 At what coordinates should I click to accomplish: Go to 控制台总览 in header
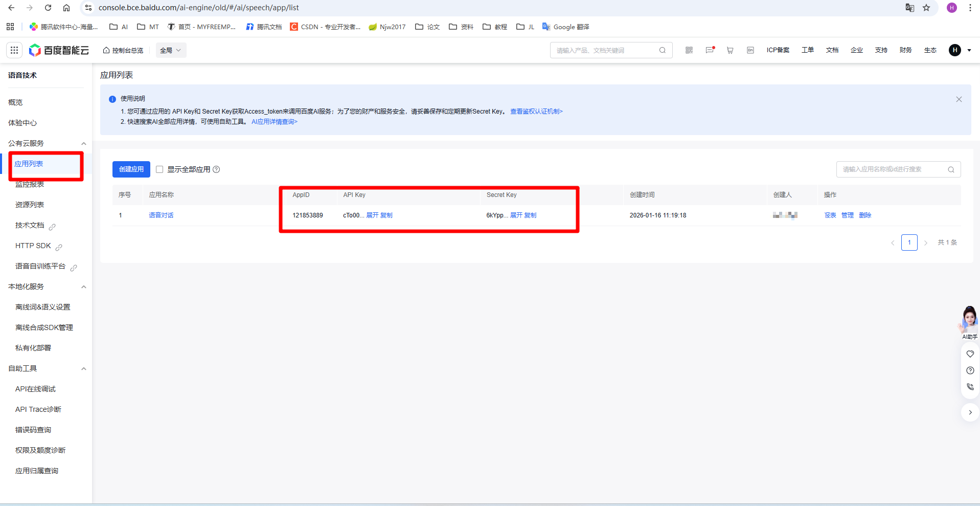(x=123, y=50)
